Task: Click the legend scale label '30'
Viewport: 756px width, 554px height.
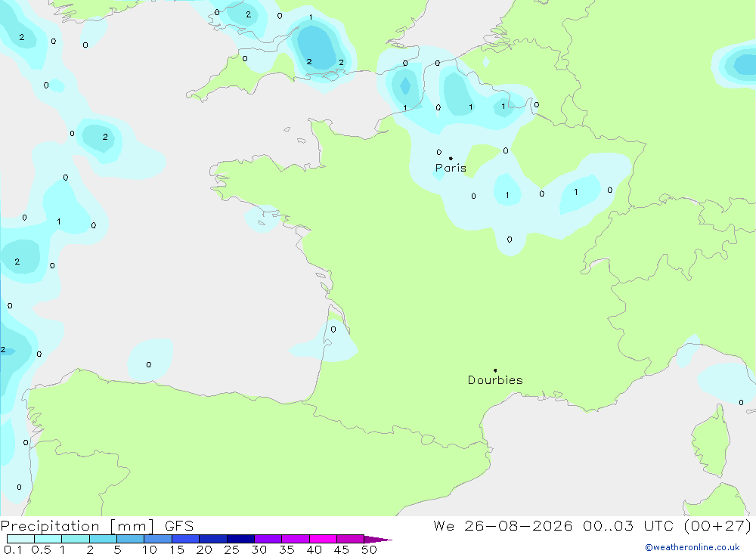Action: click(x=259, y=549)
